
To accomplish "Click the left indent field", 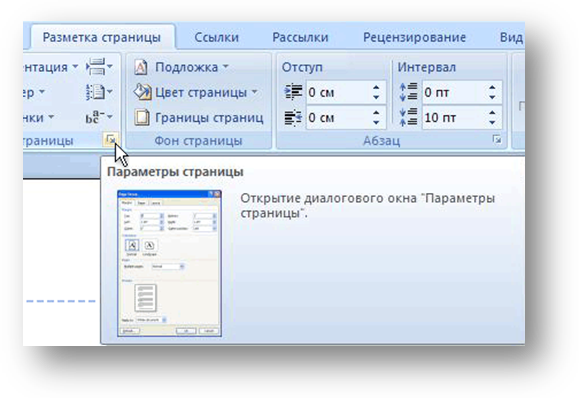I will (x=338, y=92).
